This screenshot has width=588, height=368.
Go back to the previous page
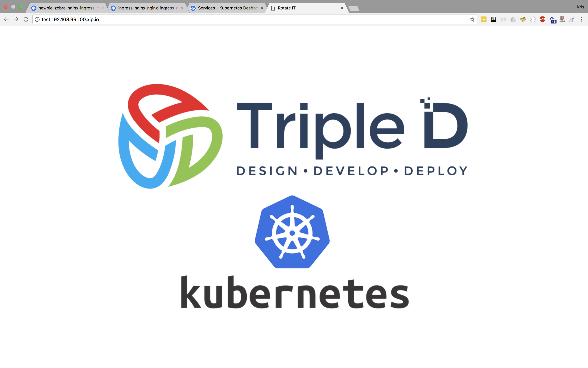(x=6, y=19)
